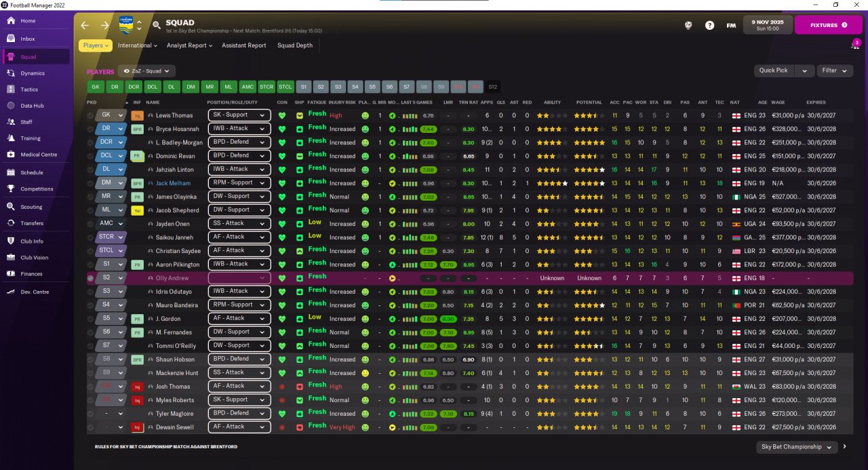
Task: Click the STCL position slot button
Action: [285, 87]
